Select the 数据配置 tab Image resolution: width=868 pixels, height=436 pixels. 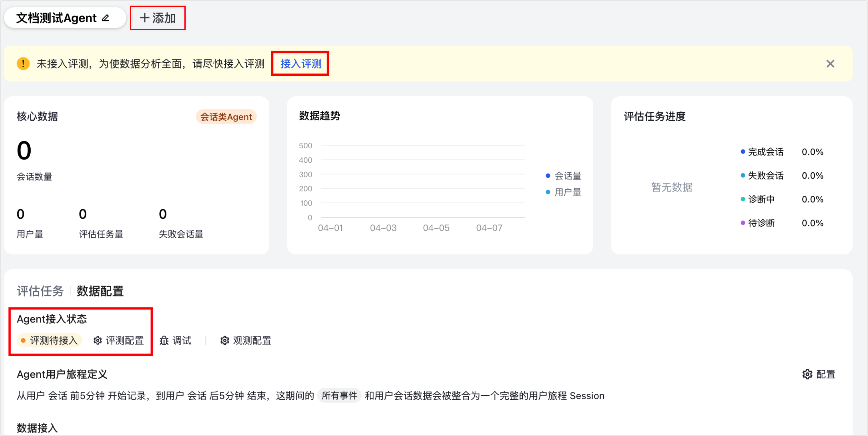coord(100,291)
